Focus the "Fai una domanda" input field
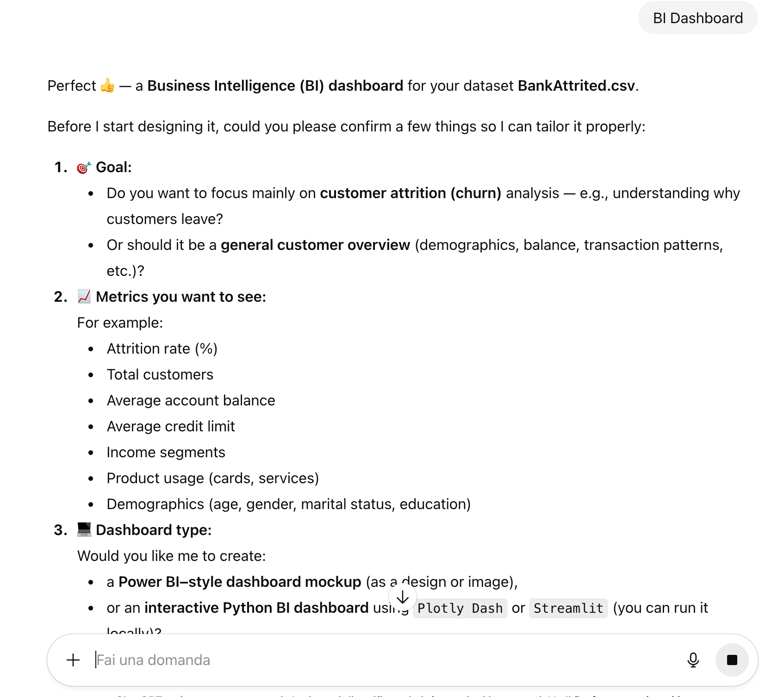 [370, 660]
